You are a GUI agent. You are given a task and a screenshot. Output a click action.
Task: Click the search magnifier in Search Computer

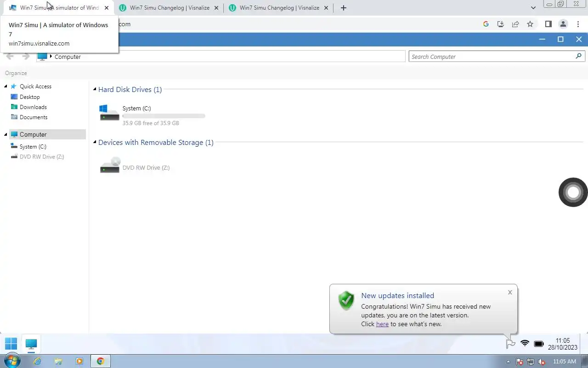[578, 56]
